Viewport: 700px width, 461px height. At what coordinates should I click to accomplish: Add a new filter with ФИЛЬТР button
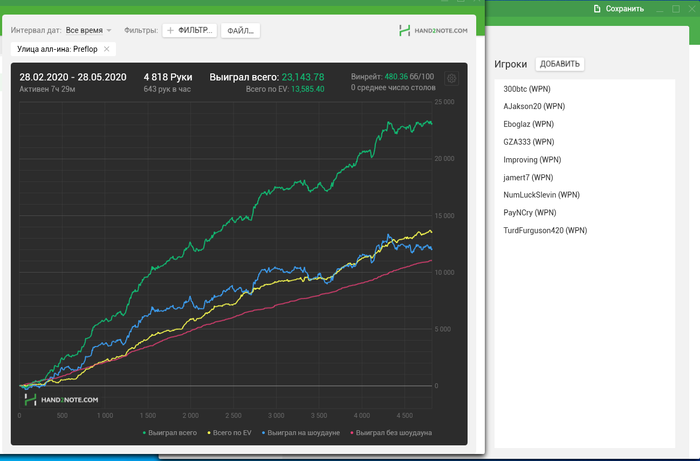point(190,30)
